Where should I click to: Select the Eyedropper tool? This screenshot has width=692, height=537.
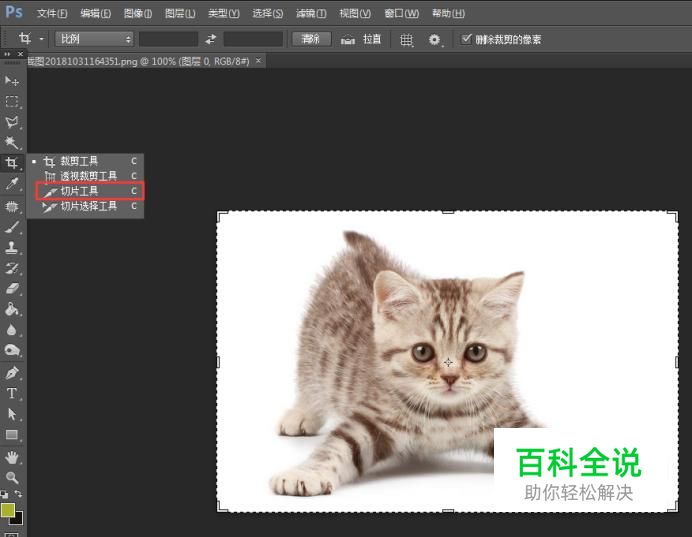pos(12,184)
